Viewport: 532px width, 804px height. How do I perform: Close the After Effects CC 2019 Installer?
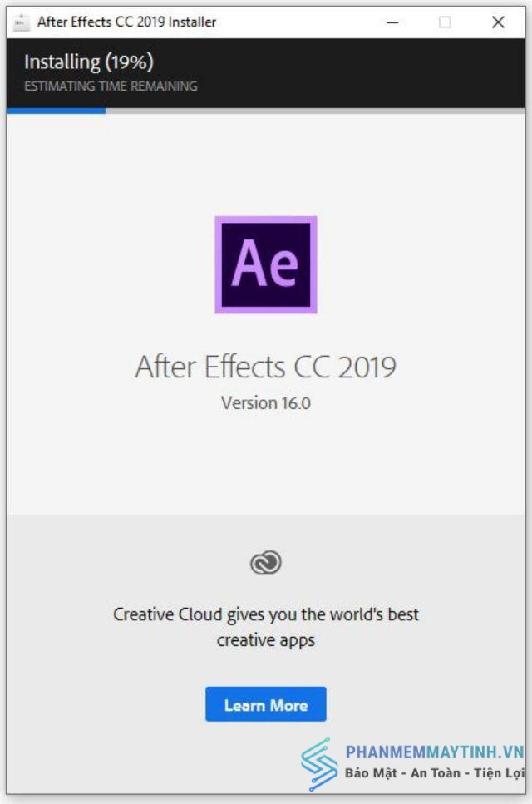click(x=498, y=22)
